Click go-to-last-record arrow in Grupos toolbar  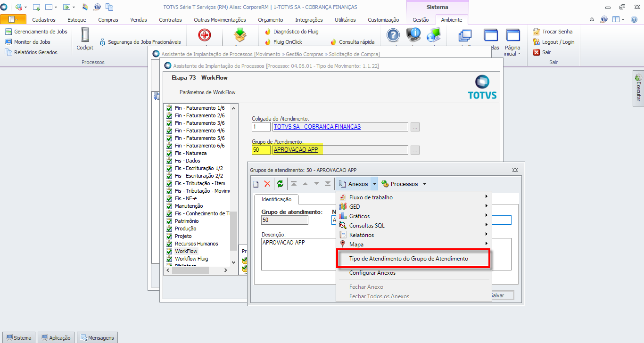328,184
